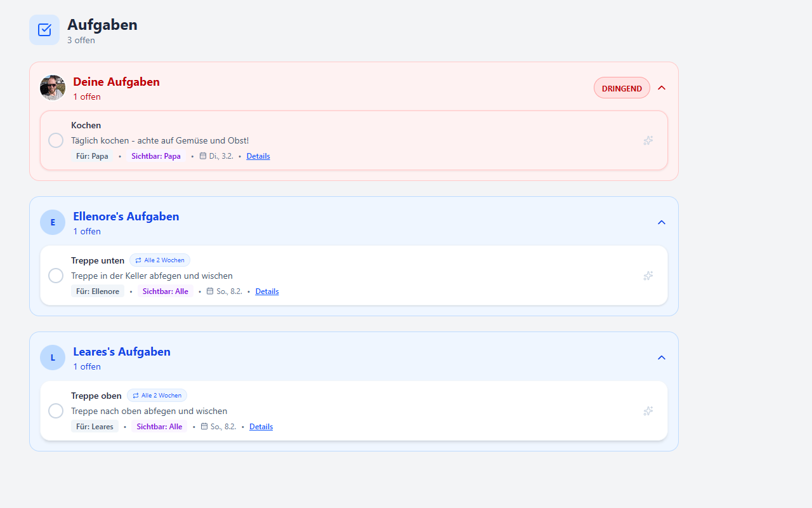Click the sparkle icon on Treppe oben task

pos(648,411)
